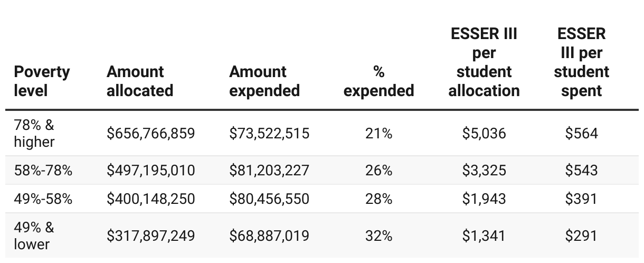Select the % expended column header
644x263 pixels.
(378, 81)
